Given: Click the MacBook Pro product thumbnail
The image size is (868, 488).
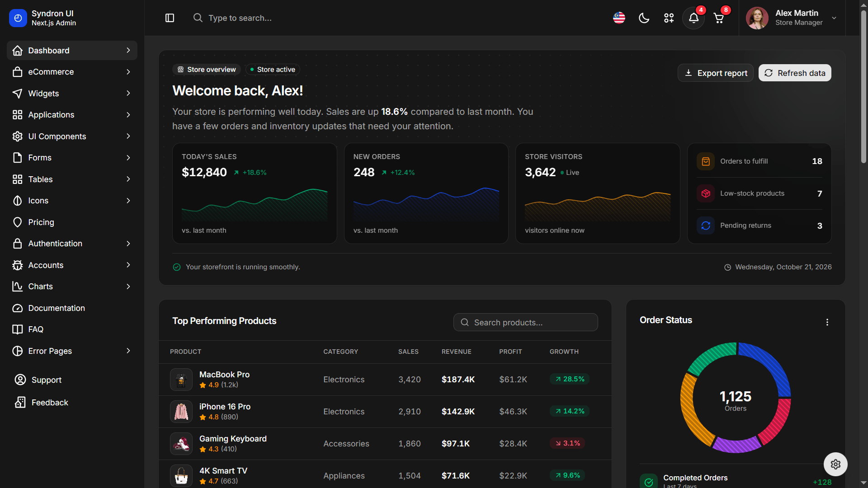Looking at the screenshot, I should point(181,380).
